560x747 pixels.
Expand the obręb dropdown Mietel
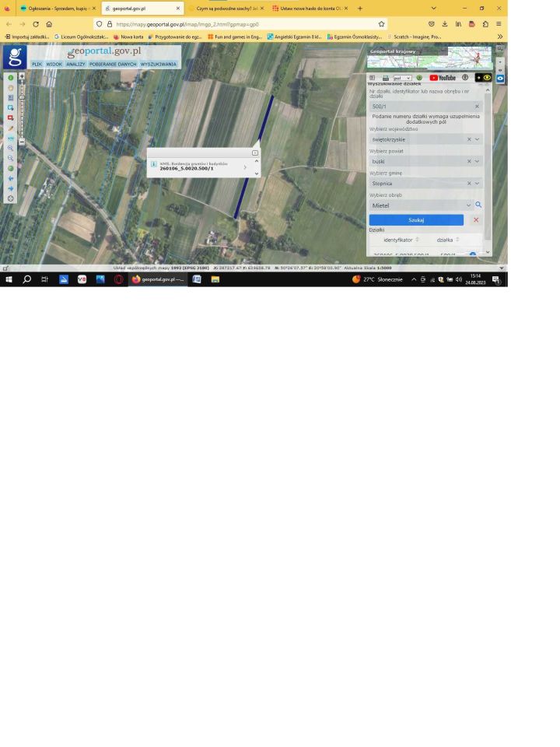point(468,205)
